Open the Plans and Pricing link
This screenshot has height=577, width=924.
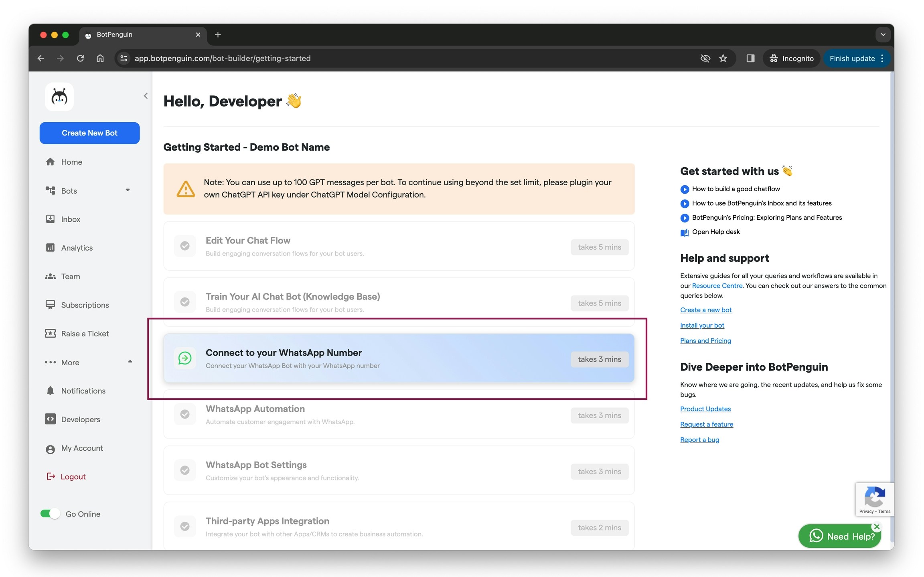coord(705,340)
